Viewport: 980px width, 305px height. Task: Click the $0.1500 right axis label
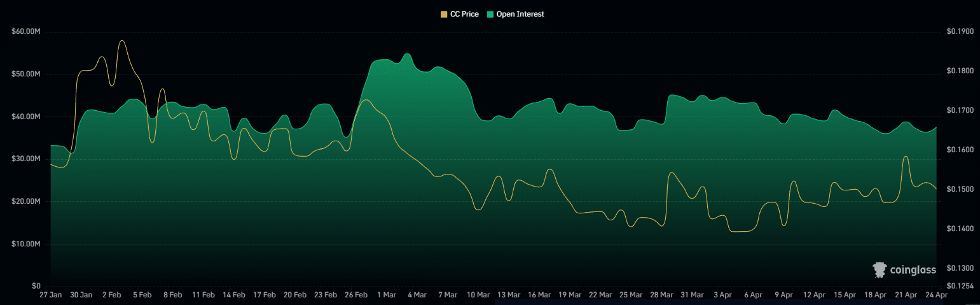click(960, 190)
